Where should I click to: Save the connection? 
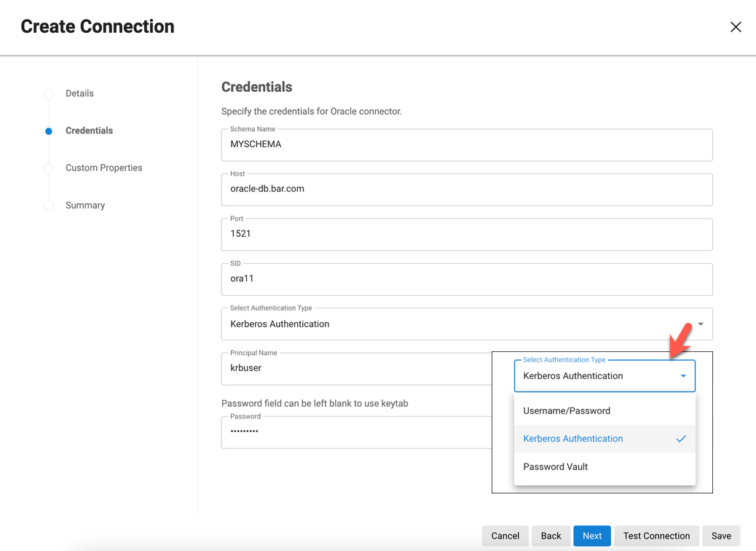(x=721, y=536)
